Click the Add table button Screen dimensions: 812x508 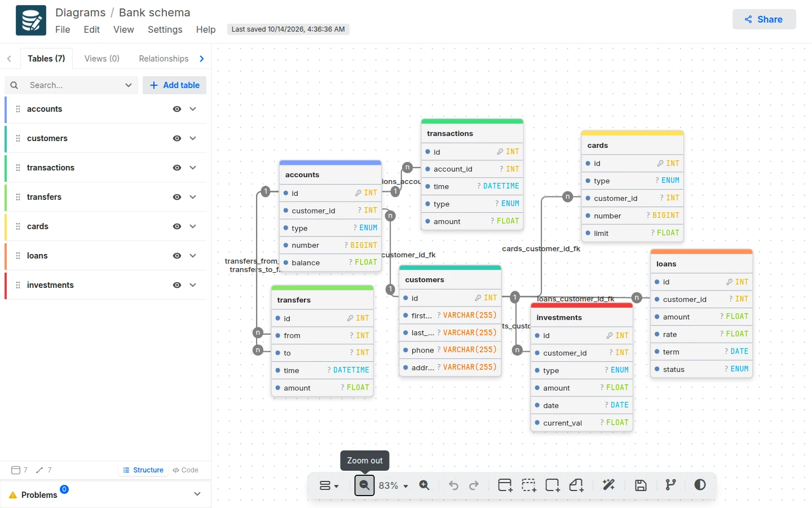click(x=174, y=85)
